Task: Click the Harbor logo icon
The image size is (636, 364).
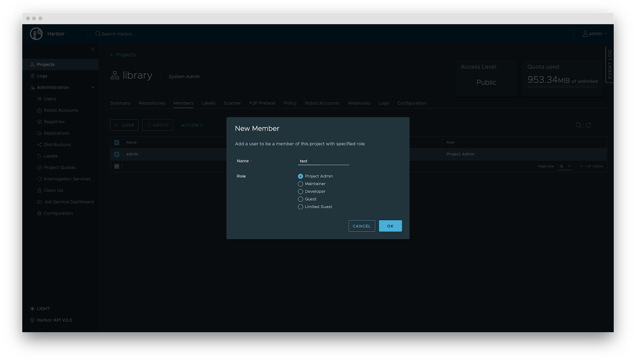Action: tap(36, 34)
